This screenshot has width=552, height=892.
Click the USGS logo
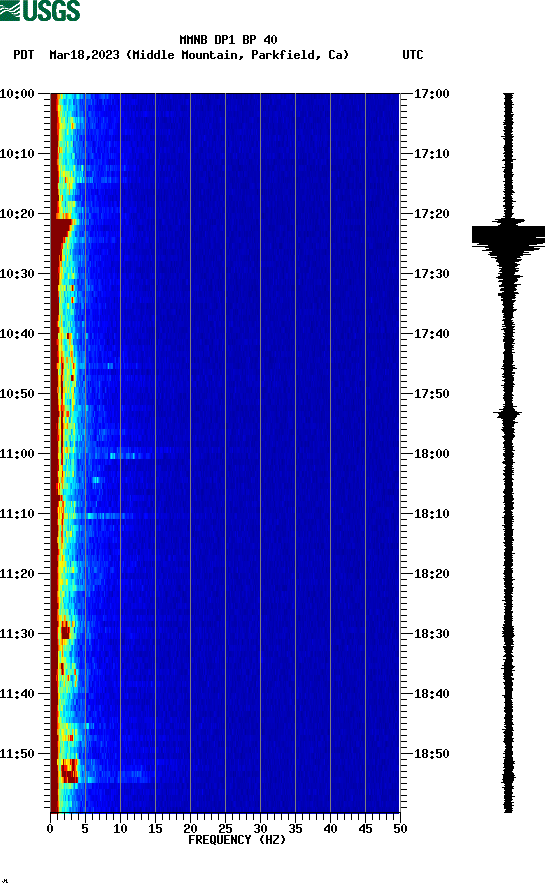40,11
